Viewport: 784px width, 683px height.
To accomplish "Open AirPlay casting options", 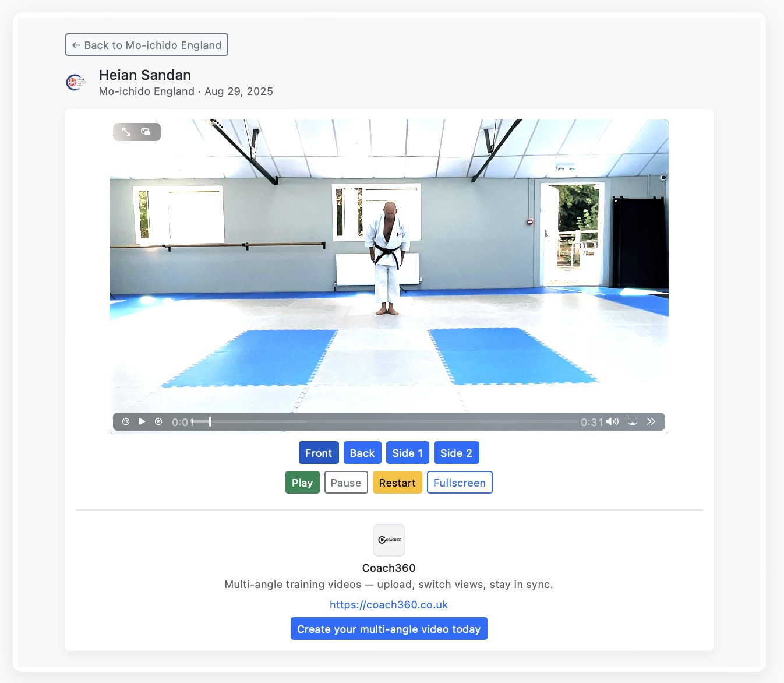I will click(x=633, y=421).
